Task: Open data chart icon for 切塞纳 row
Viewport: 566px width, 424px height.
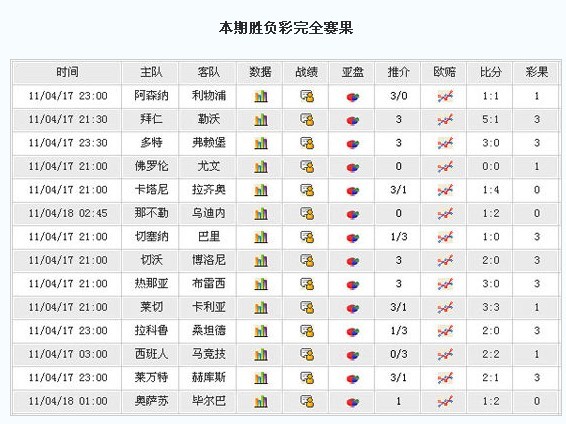Action: click(x=261, y=237)
